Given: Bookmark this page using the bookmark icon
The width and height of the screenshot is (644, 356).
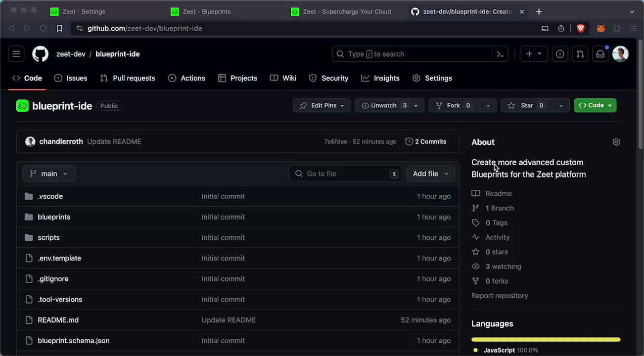Looking at the screenshot, I should (59, 28).
